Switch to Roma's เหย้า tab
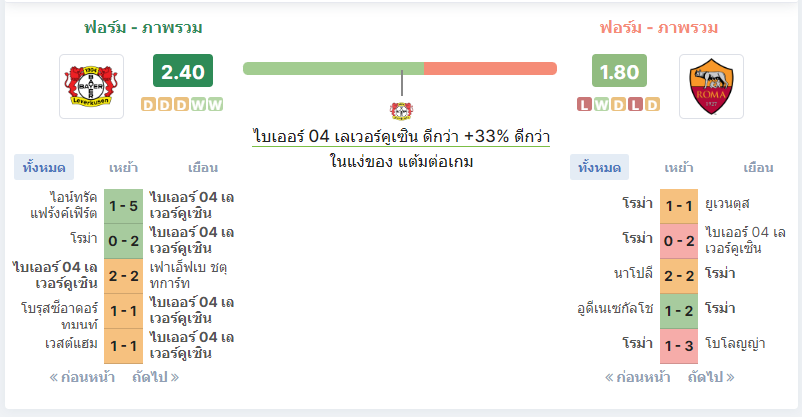This screenshot has height=417, width=802. coord(679,167)
